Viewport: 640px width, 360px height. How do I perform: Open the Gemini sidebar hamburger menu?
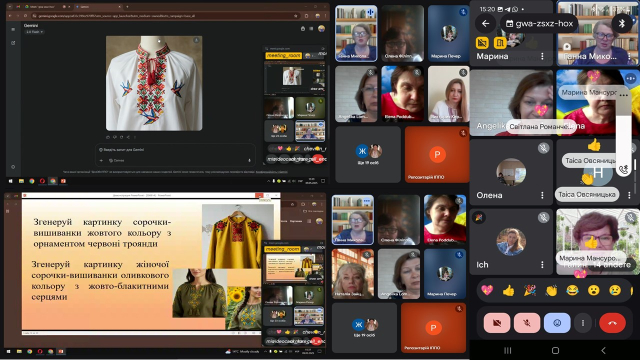pyautogui.click(x=13, y=29)
